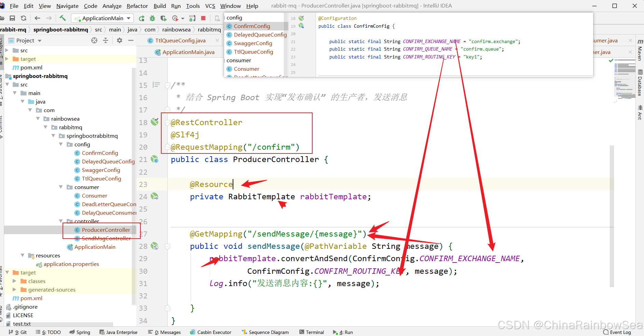Open the Database tool window
Screen dimensions: 644x336
[640, 83]
